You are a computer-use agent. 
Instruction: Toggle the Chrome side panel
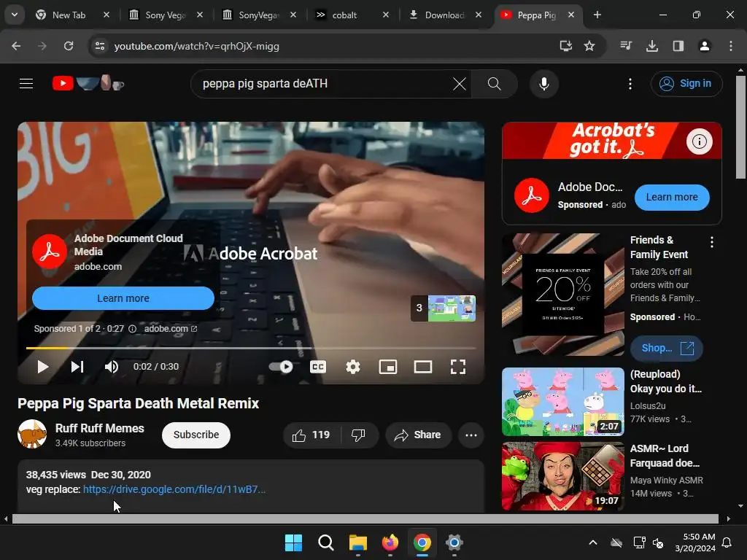point(678,46)
